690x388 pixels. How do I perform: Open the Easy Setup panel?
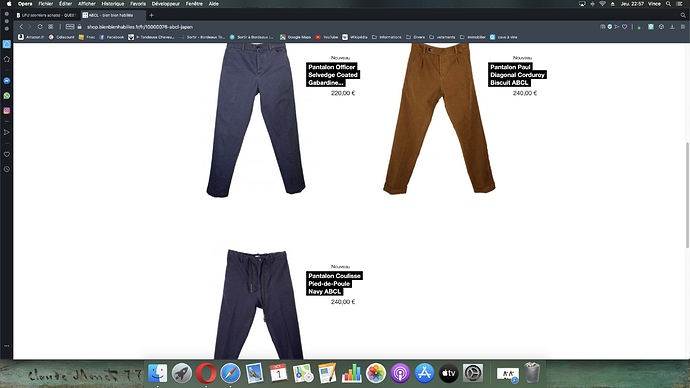point(683,27)
